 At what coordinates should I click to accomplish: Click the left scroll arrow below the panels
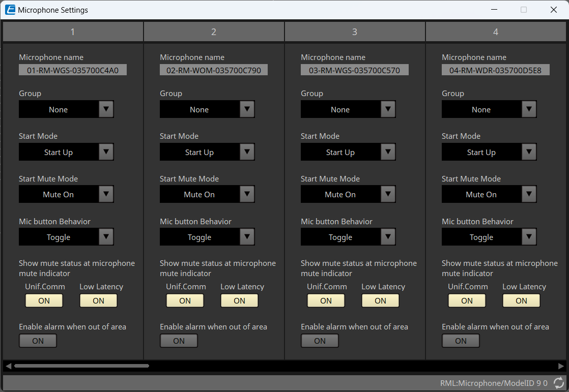(x=8, y=366)
